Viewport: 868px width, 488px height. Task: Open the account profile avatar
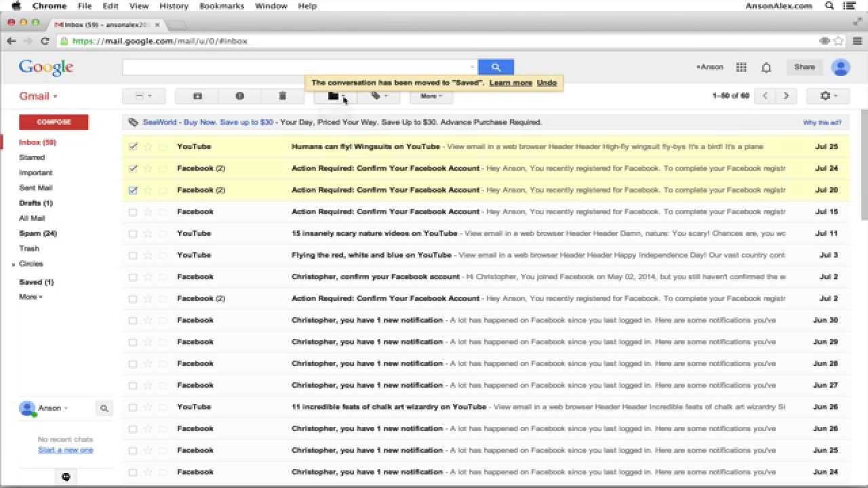pyautogui.click(x=840, y=67)
